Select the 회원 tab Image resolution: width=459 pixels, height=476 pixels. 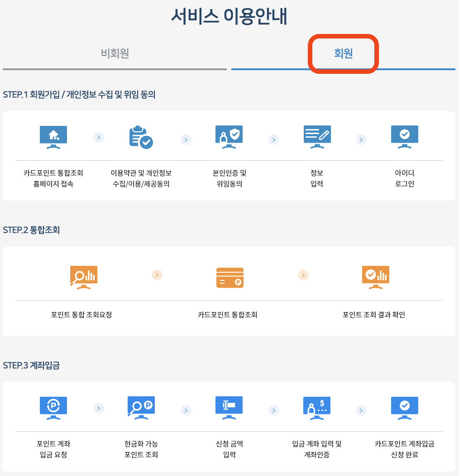click(343, 53)
